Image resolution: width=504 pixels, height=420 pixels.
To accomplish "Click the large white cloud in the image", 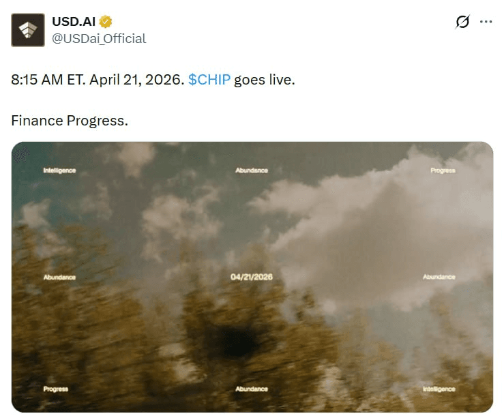I will point(382,218).
